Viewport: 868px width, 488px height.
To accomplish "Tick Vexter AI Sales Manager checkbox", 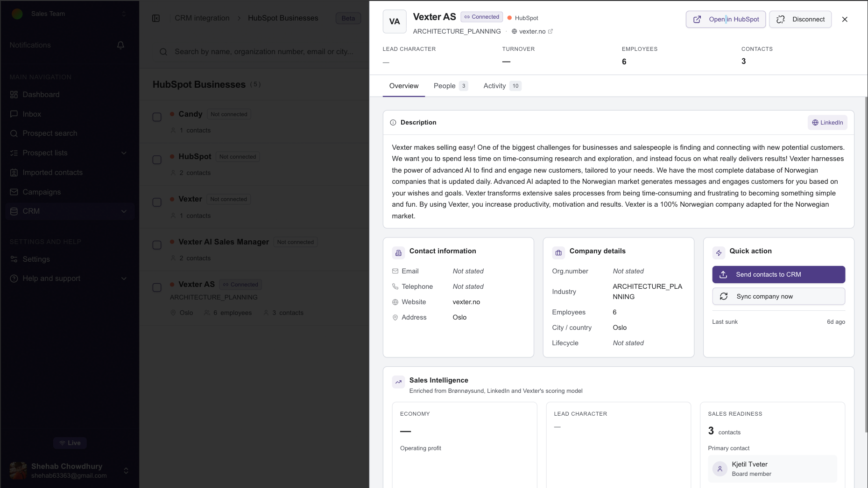I will click(x=157, y=245).
